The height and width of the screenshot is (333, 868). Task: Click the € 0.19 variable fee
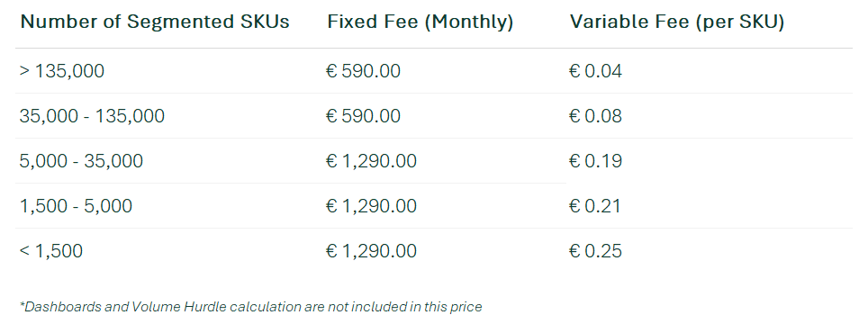596,161
